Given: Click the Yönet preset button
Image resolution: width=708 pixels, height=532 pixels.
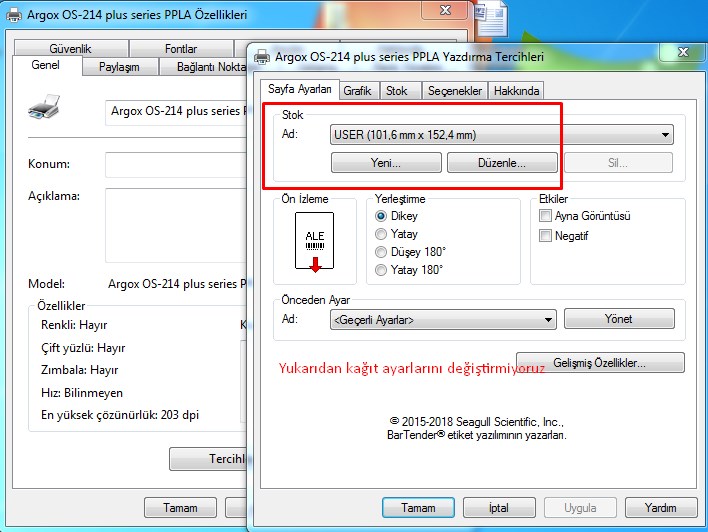Looking at the screenshot, I should (619, 319).
